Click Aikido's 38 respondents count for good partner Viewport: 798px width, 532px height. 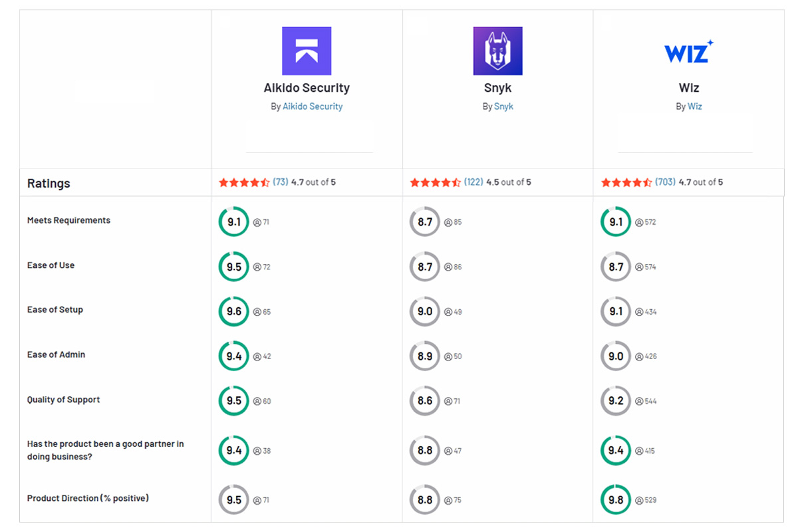262,450
